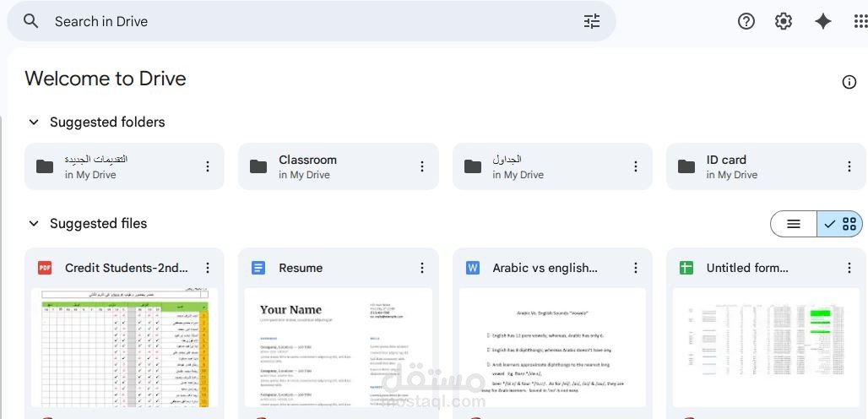The image size is (868, 419).
Task: Open more actions for التقديمات الجديدة folder
Action: pos(208,166)
